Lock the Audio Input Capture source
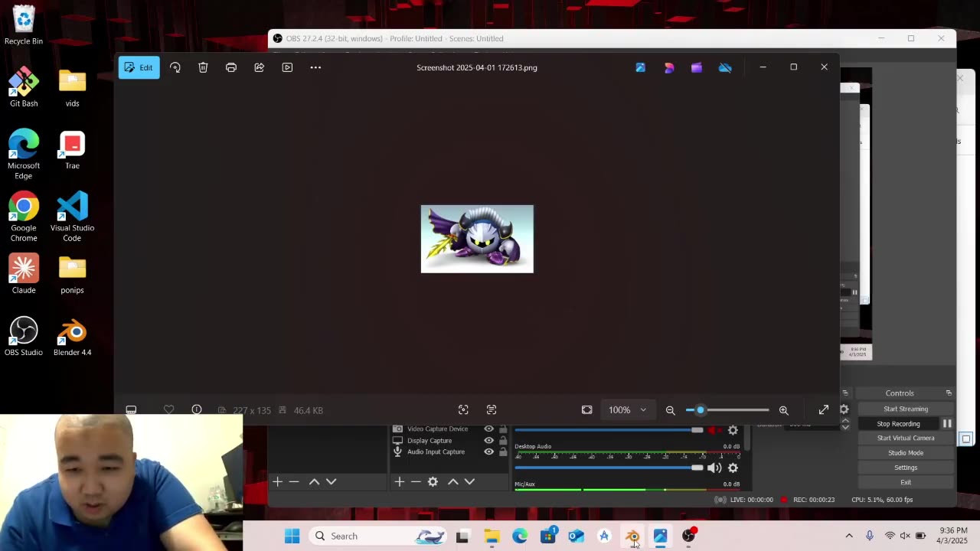This screenshot has height=551, width=980. (503, 452)
